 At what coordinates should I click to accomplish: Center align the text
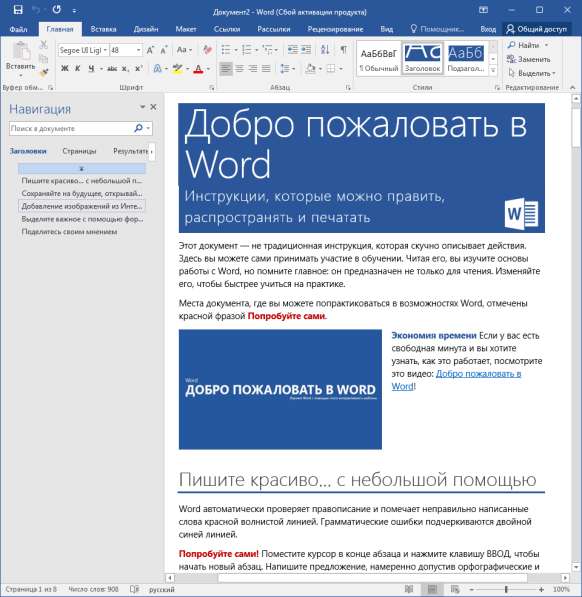click(x=240, y=69)
